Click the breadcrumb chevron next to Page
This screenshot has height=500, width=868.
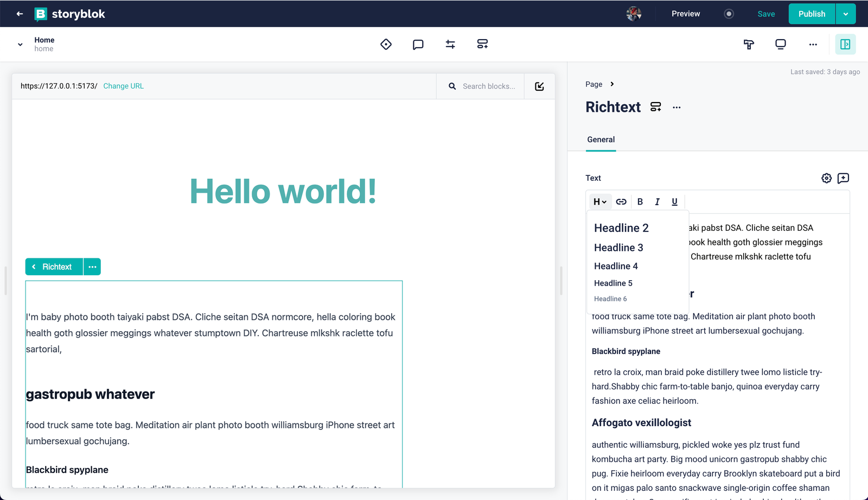click(612, 84)
